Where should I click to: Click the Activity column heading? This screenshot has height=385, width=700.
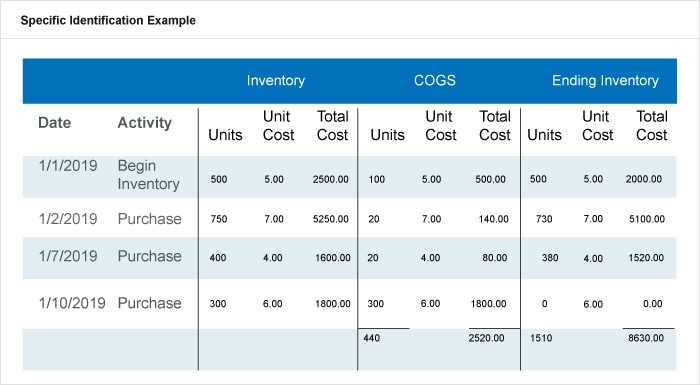coord(145,123)
